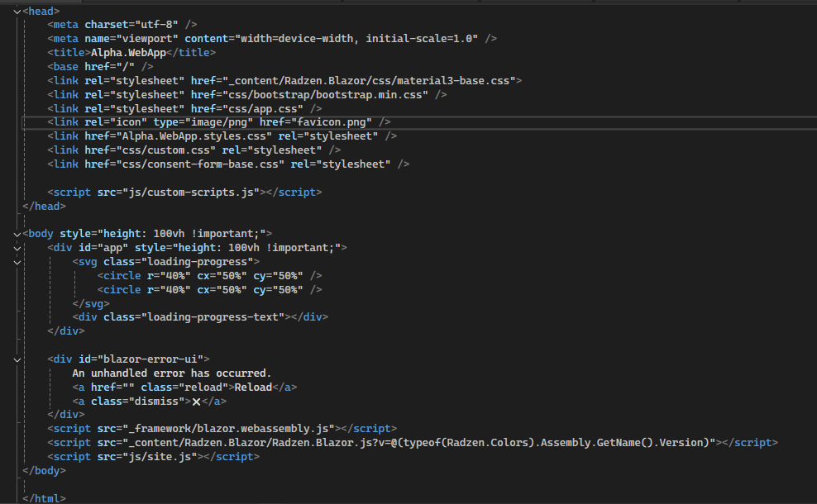817x504 pixels.
Task: Click the bootstrap.min.css href path
Action: pos(323,95)
